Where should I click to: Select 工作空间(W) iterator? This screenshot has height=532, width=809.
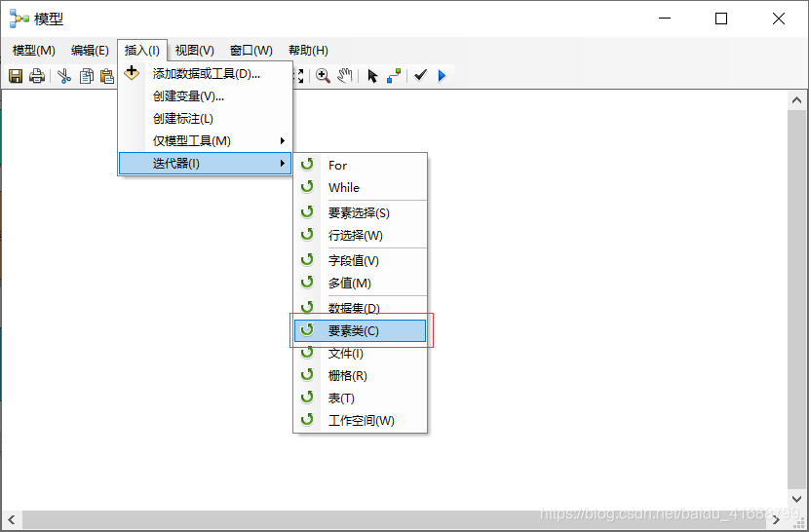(x=360, y=421)
